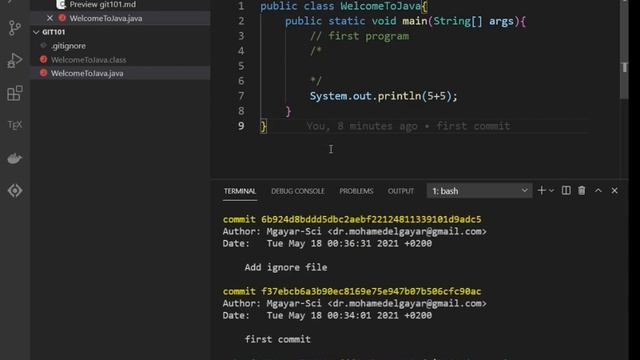This screenshot has height=360, width=640.
Task: Click the '// first program' comment line
Action: point(359,36)
